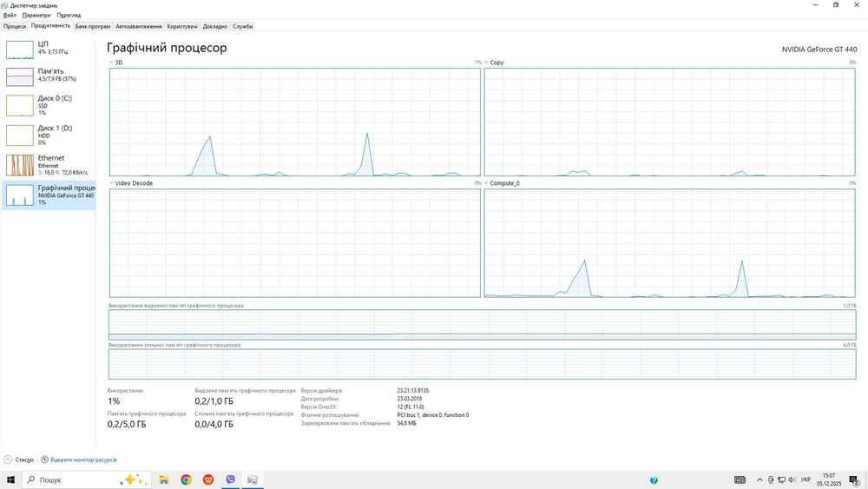Click the УКР language indicator
The height and width of the screenshot is (489, 868).
tap(806, 479)
